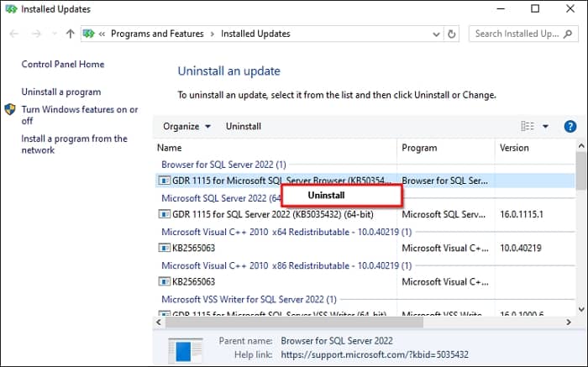Minimize the Installed Updates window
The image size is (588, 367).
[501, 9]
